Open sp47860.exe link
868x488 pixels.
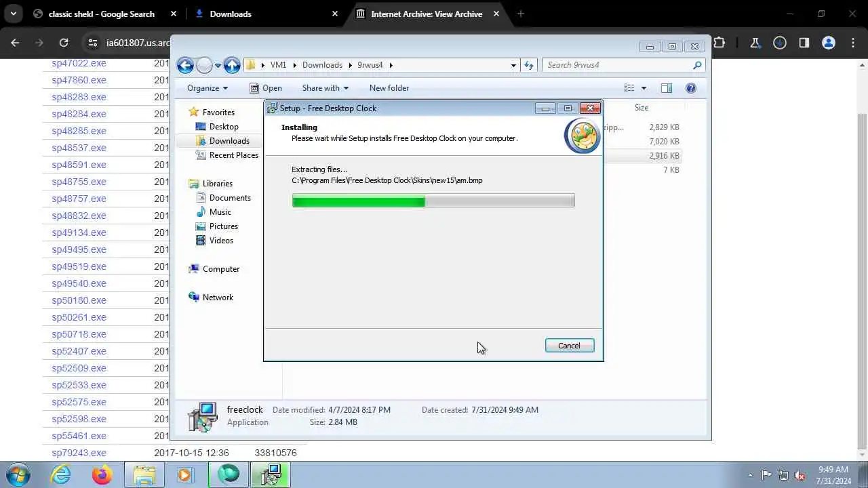(x=79, y=80)
